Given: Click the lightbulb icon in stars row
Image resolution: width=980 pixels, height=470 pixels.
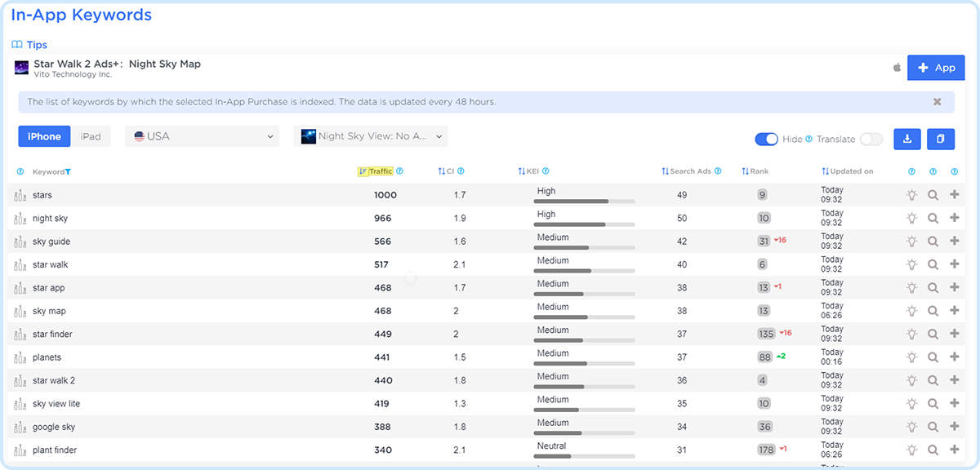Looking at the screenshot, I should tap(912, 195).
